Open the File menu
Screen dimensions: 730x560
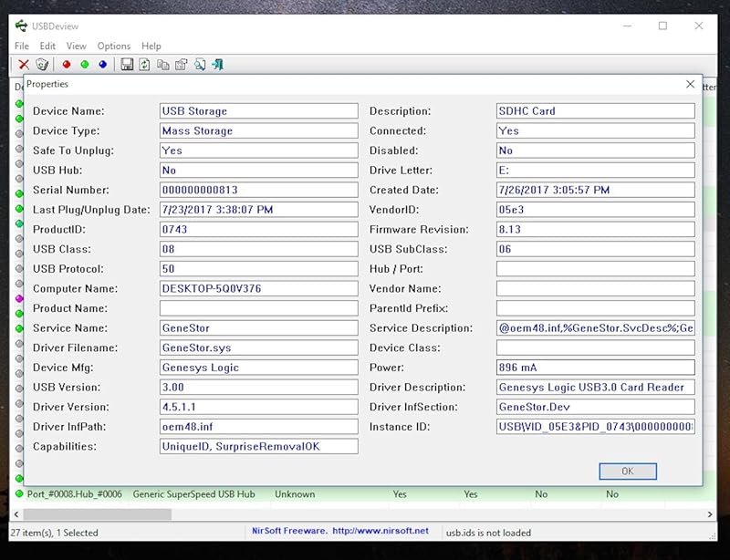pos(22,46)
